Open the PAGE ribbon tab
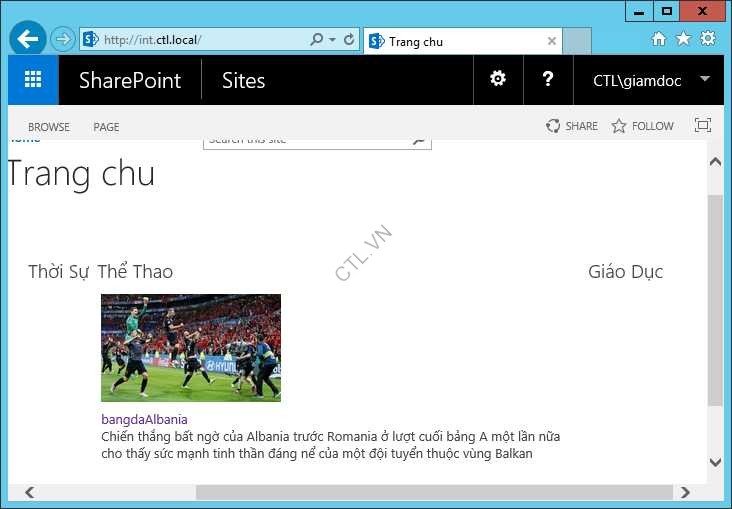732x509 pixels. (x=106, y=127)
